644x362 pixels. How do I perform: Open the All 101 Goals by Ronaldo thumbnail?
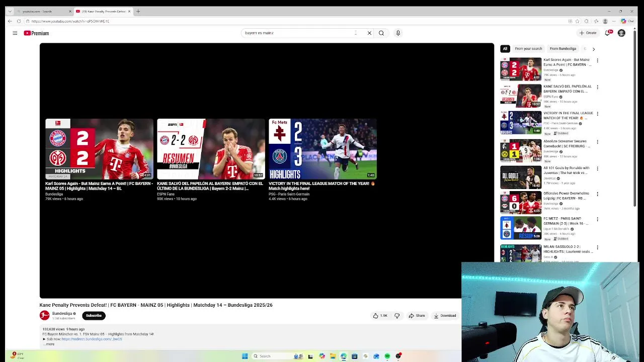[x=521, y=177]
